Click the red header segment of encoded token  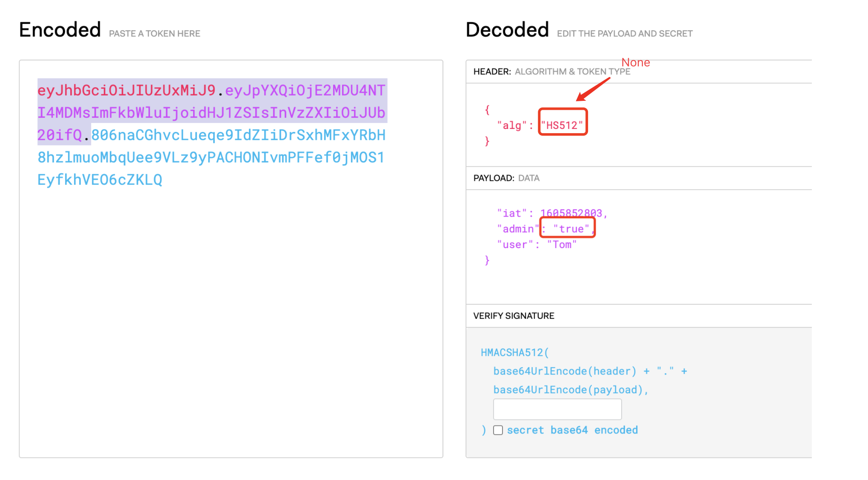pos(126,90)
